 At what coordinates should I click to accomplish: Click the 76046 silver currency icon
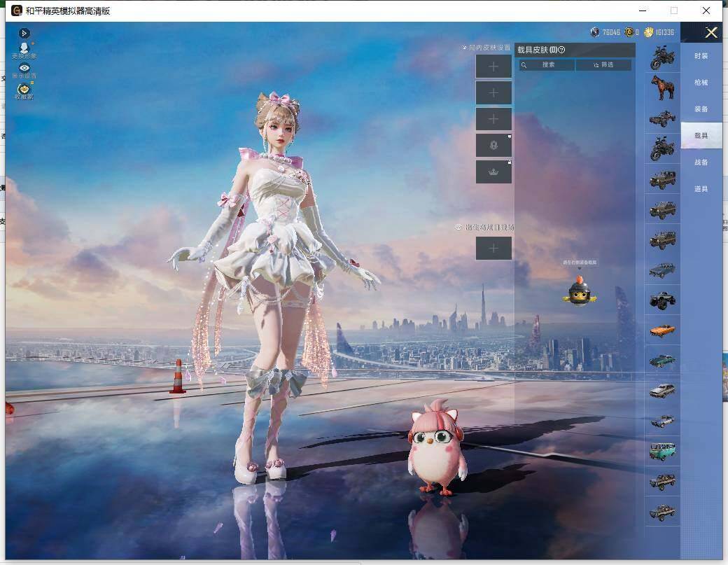[595, 32]
